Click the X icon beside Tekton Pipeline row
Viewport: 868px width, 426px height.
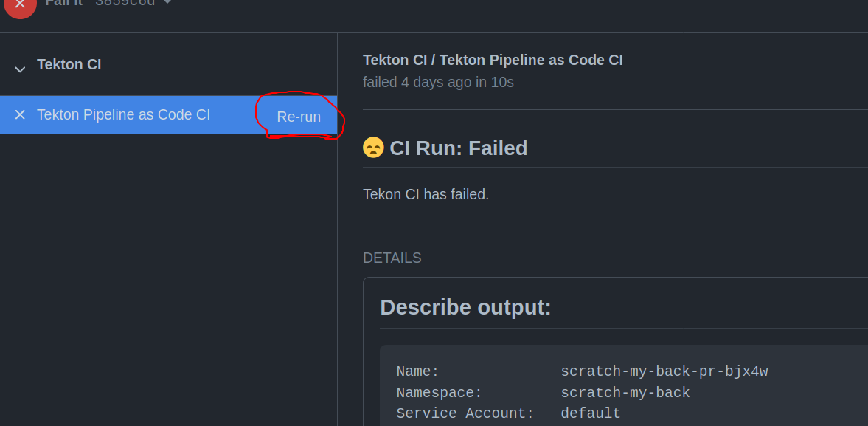tap(20, 114)
